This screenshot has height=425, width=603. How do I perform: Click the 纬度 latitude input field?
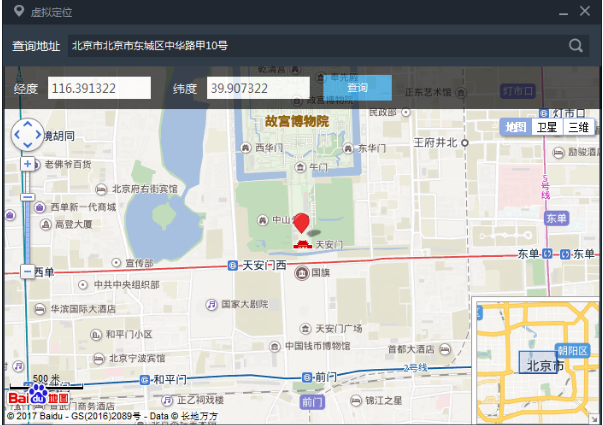[258, 88]
